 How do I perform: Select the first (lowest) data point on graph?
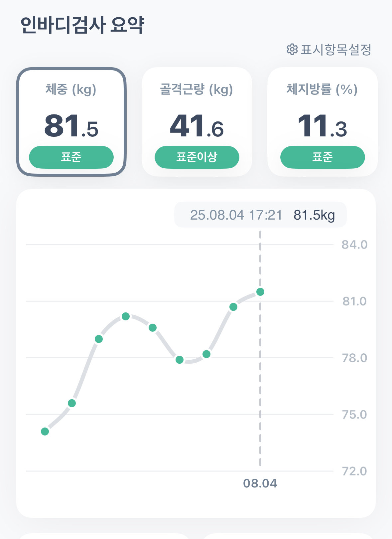45,432
